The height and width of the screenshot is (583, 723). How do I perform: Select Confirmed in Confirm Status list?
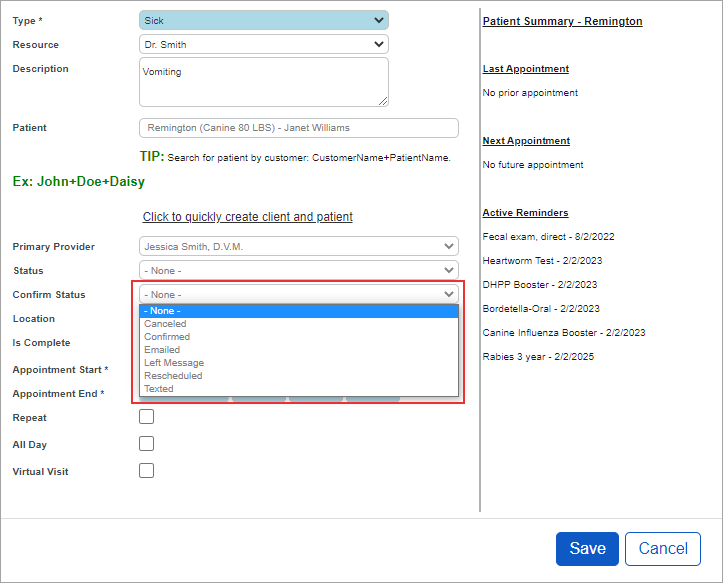[299, 337]
